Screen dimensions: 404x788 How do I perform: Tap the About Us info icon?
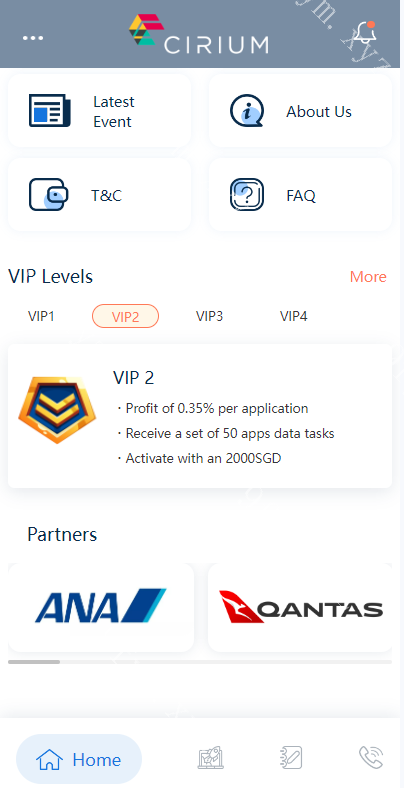point(247,111)
